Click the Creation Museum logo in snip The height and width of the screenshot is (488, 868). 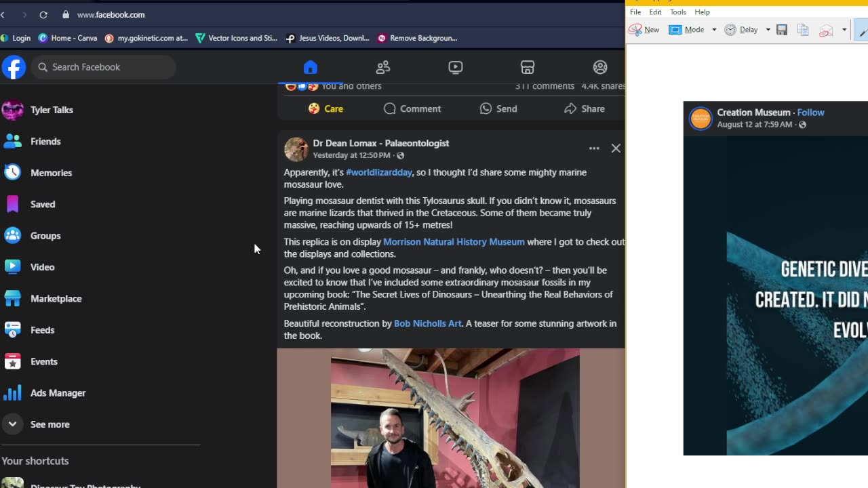pyautogui.click(x=701, y=119)
